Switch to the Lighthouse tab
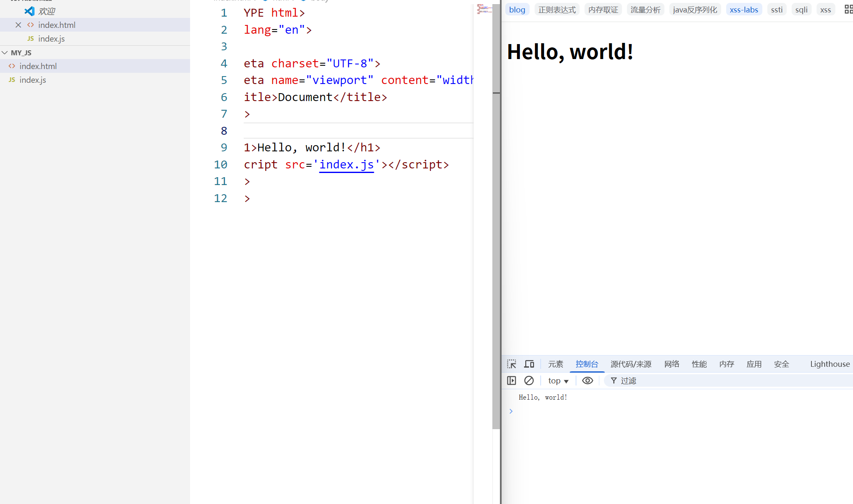The image size is (853, 504). [830, 364]
